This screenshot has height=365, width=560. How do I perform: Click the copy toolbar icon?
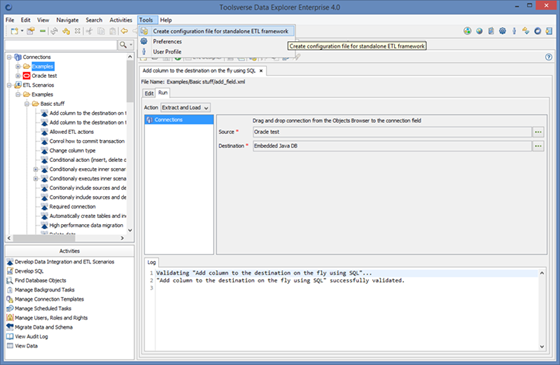click(x=101, y=31)
